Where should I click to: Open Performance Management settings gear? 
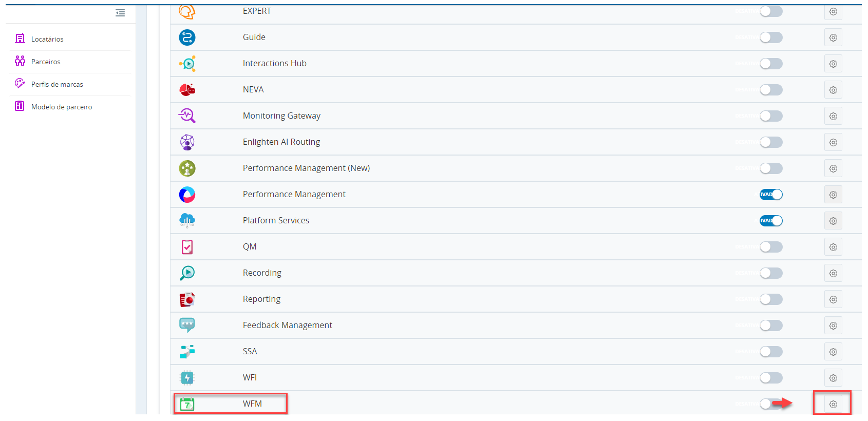click(833, 195)
